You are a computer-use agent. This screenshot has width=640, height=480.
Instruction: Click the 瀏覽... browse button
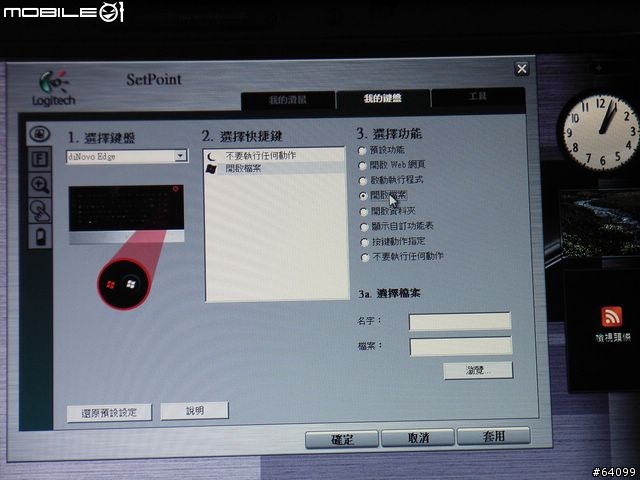click(478, 370)
